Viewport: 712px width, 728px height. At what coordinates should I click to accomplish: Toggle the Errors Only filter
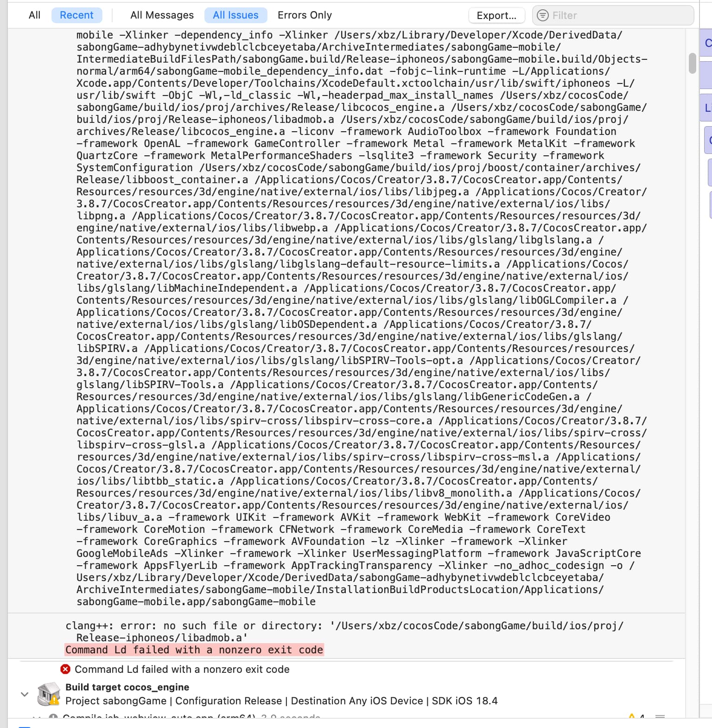[305, 15]
